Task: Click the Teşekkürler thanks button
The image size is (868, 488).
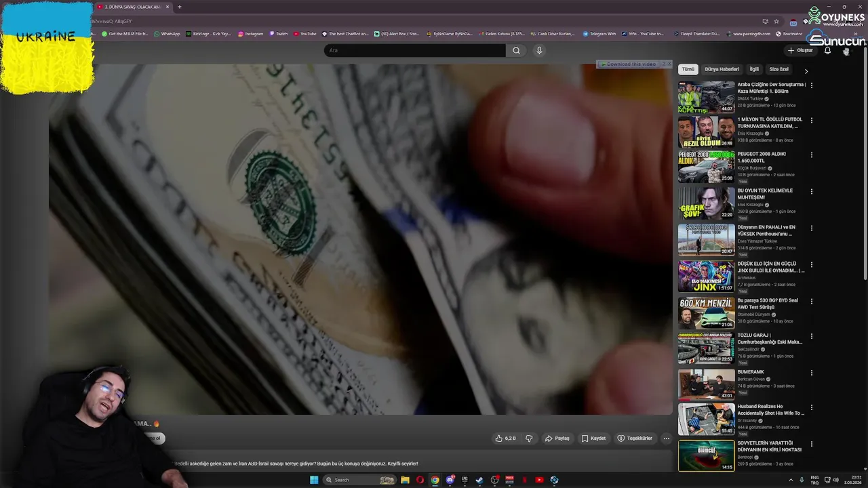Action: pos(634,439)
